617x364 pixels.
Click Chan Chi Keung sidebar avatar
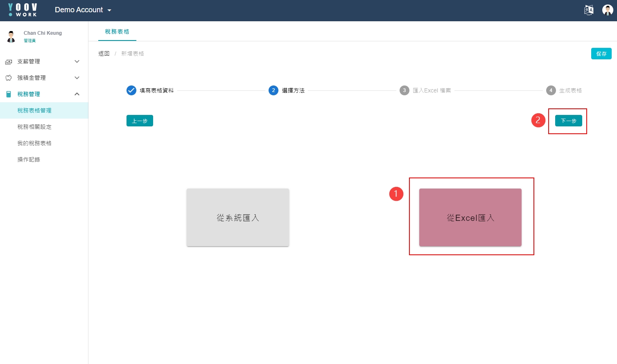pos(11,36)
